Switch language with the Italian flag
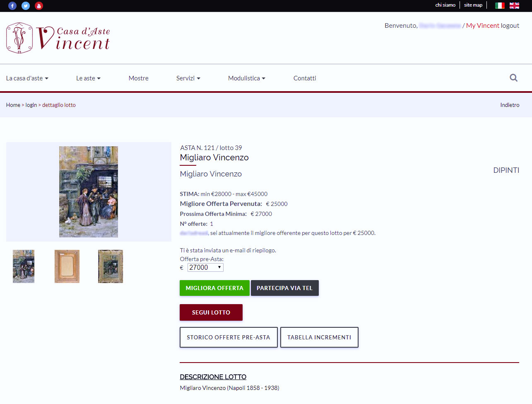This screenshot has width=532, height=404. pos(500,5)
